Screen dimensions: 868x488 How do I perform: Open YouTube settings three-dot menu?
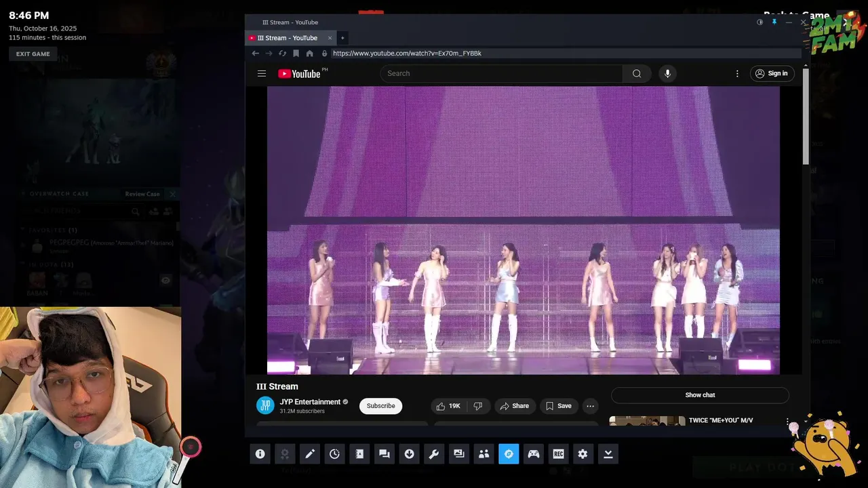tap(737, 74)
